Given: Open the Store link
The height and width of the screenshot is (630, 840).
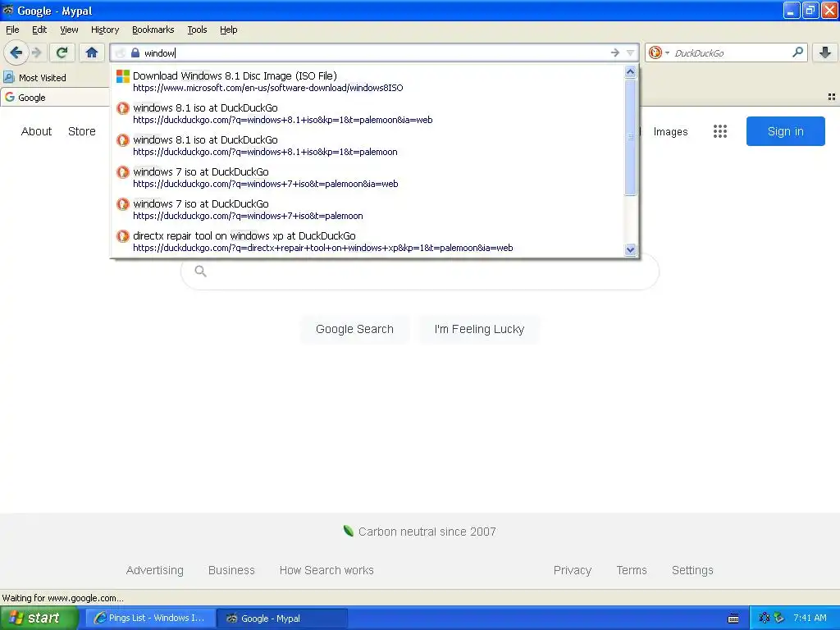Looking at the screenshot, I should pos(81,131).
